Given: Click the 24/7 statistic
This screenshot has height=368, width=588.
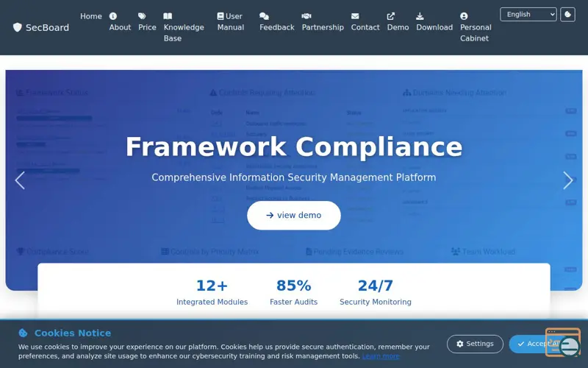Looking at the screenshot, I should (x=376, y=286).
